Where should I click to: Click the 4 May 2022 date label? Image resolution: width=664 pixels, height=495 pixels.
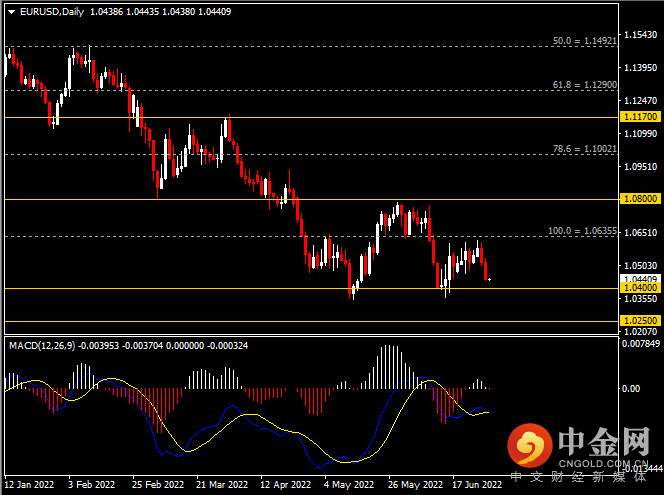pyautogui.click(x=349, y=484)
